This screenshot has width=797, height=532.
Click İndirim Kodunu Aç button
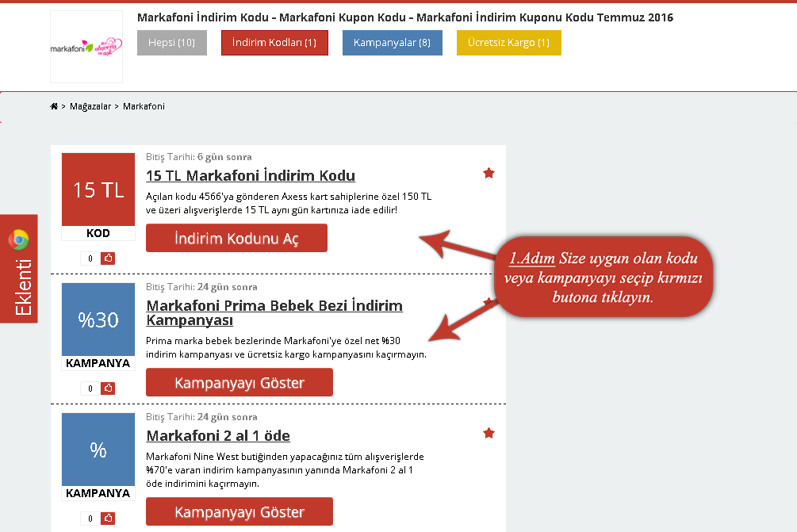(236, 238)
